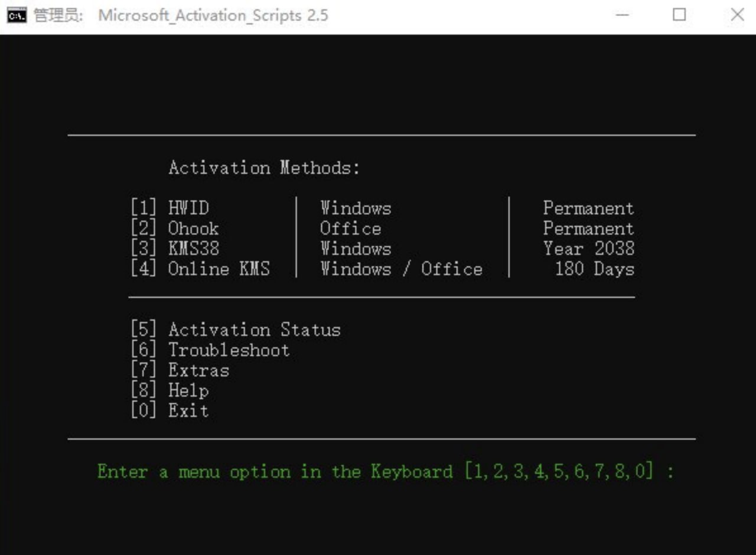756x555 pixels.
Task: Click the Permanent label beside HWID
Action: [588, 208]
